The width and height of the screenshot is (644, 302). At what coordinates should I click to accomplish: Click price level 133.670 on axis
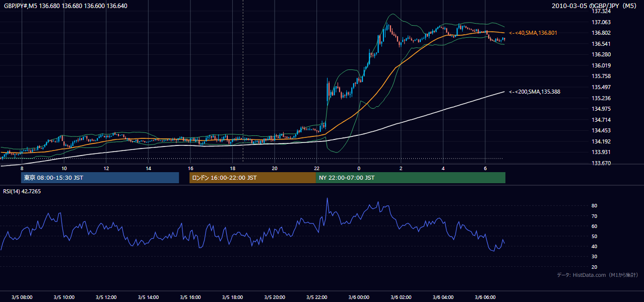601,163
